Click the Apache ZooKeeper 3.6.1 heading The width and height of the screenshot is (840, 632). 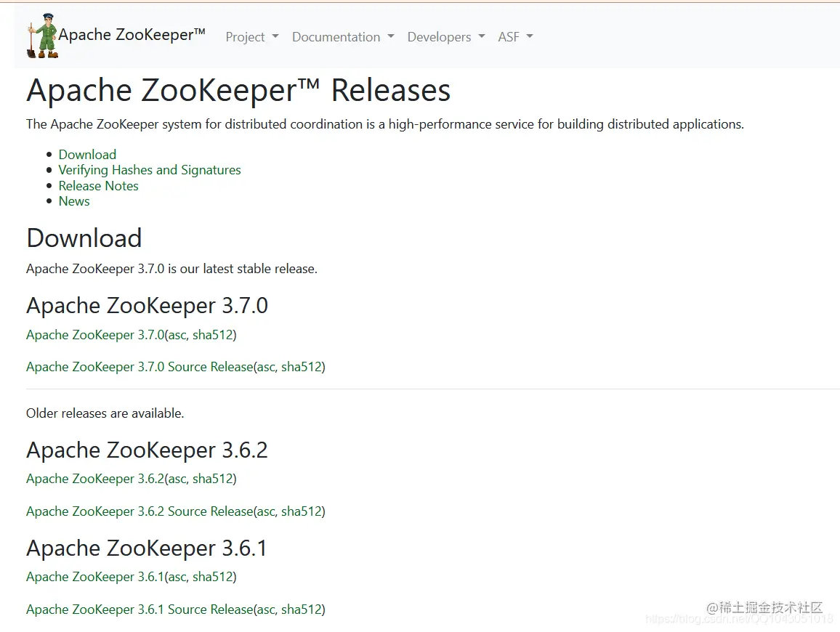(x=146, y=548)
